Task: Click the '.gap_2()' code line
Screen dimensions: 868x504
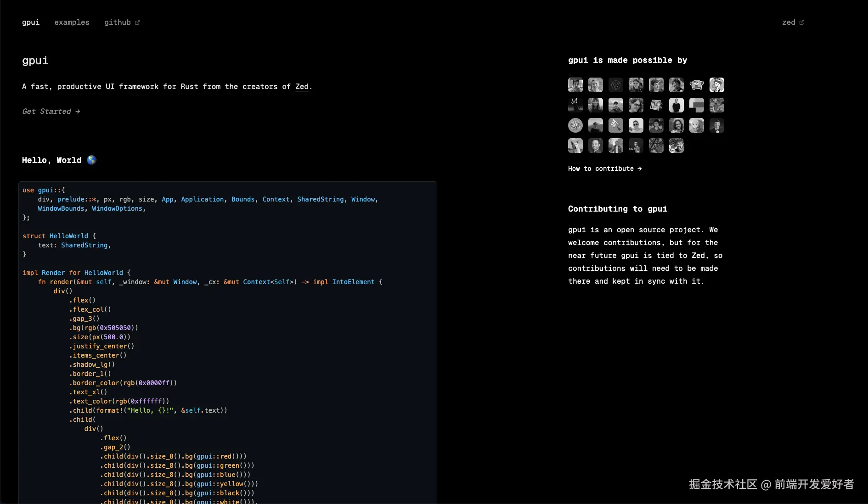Action: (x=115, y=447)
